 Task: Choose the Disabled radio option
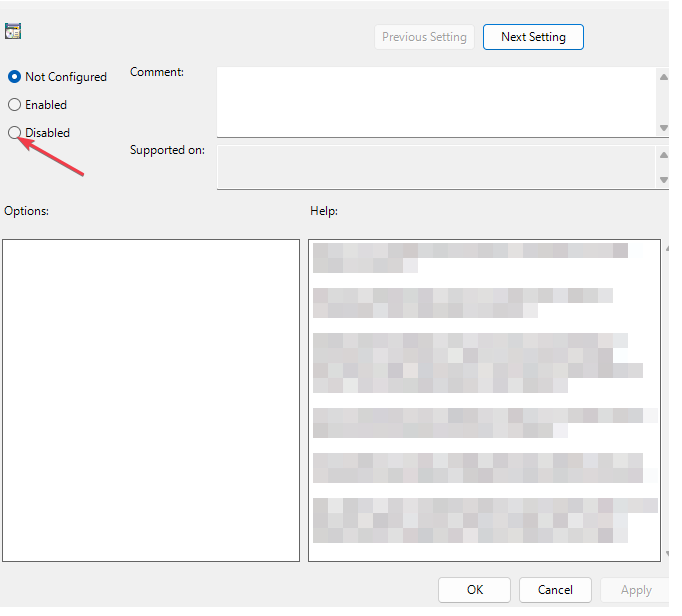[14, 133]
